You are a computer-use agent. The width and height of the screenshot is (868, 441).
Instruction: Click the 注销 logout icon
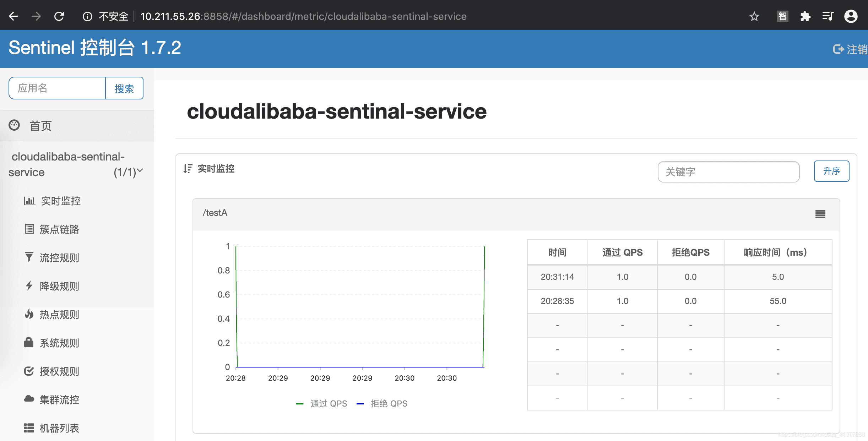(839, 49)
